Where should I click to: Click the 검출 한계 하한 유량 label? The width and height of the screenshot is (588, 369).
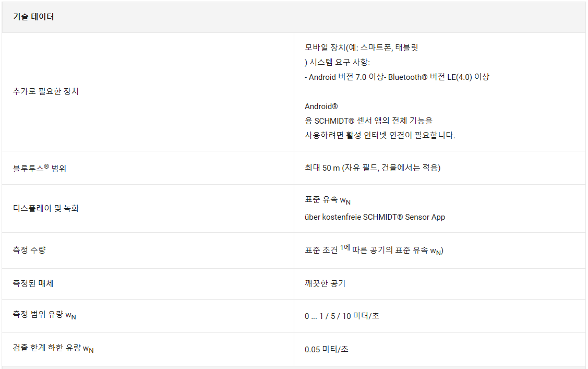[53, 348]
